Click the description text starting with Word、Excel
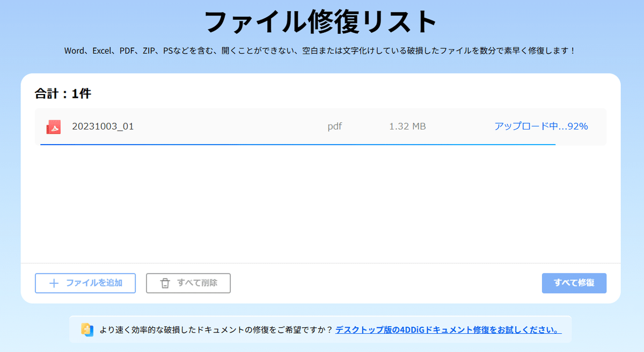This screenshot has height=352, width=644. point(320,51)
